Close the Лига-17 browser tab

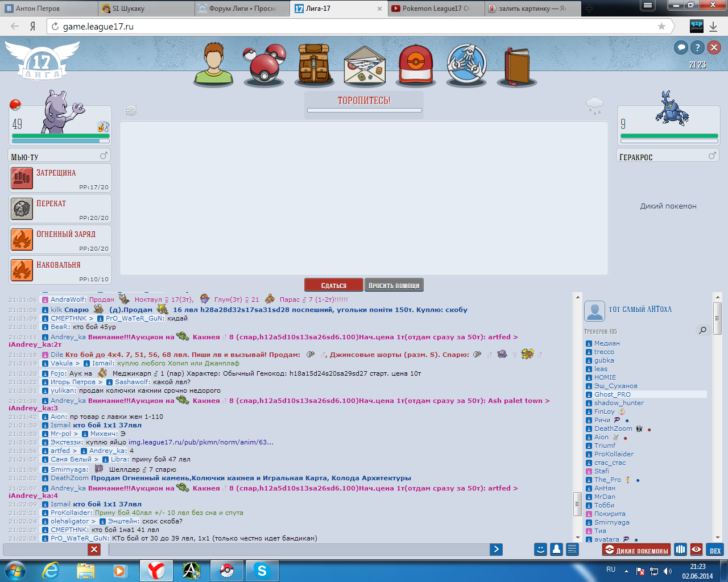click(379, 9)
